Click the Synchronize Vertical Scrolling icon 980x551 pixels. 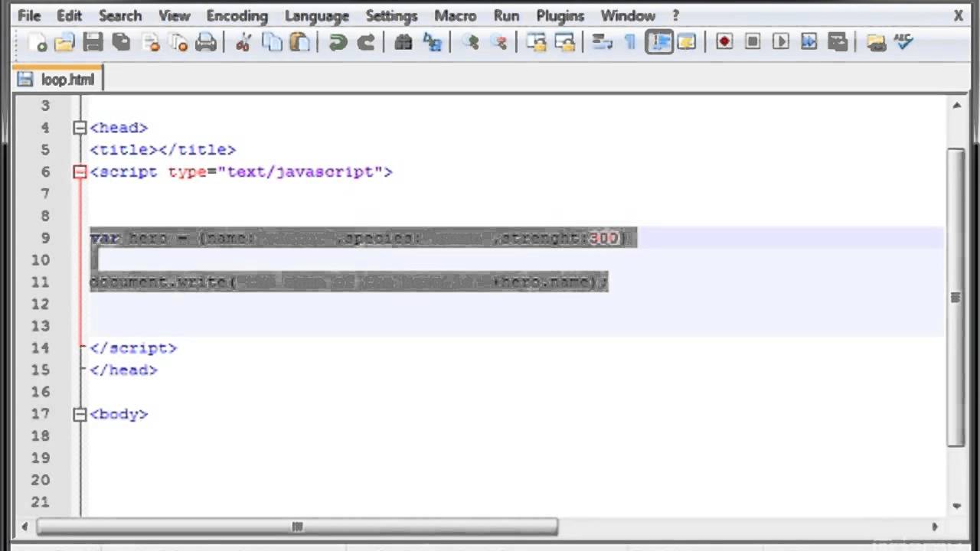(x=536, y=42)
